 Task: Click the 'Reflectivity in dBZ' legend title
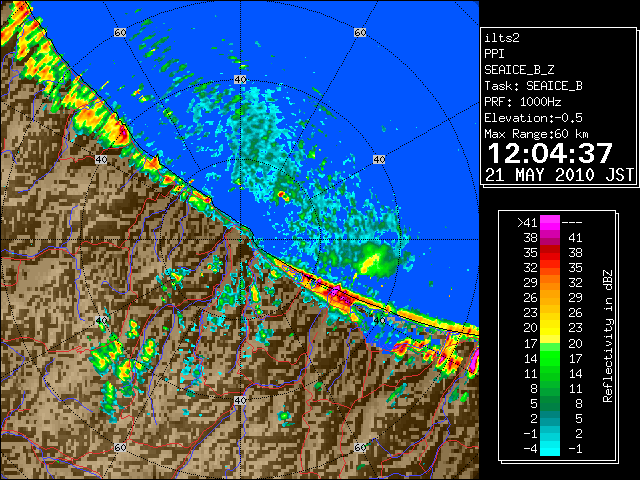tap(608, 336)
